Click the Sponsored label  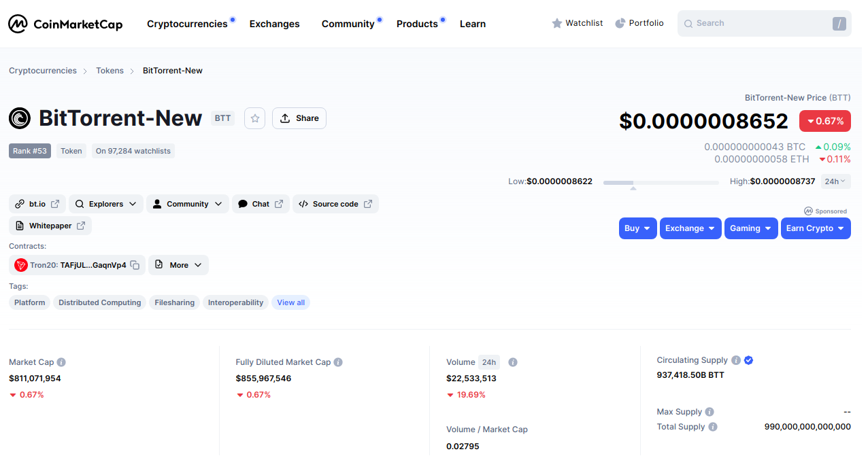[x=826, y=211]
